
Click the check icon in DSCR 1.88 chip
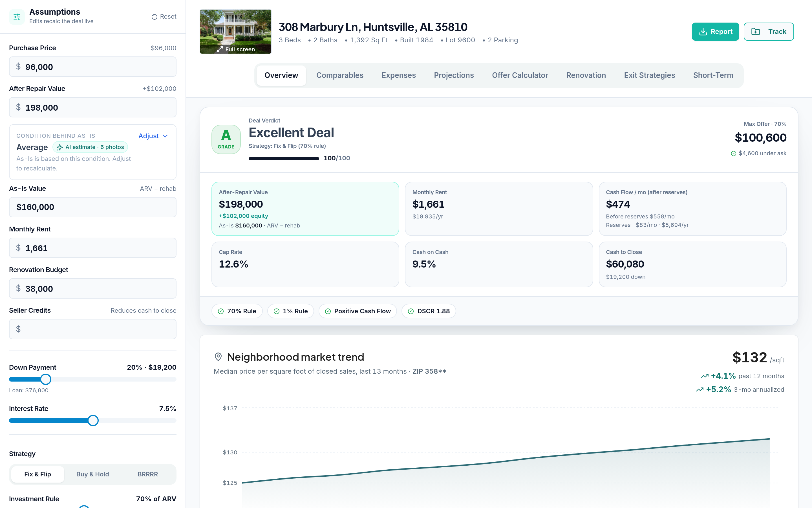(411, 312)
